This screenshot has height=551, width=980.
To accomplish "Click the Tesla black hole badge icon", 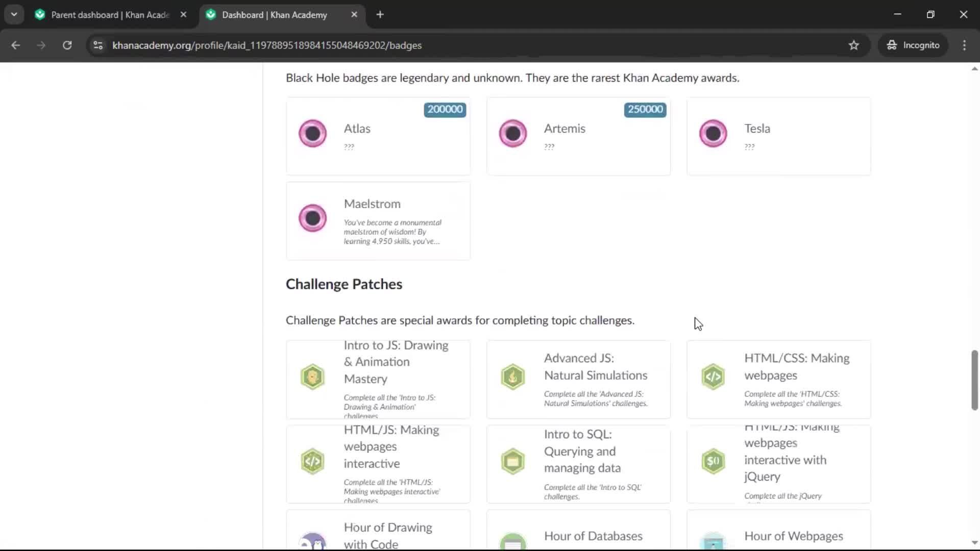I will coord(713,134).
